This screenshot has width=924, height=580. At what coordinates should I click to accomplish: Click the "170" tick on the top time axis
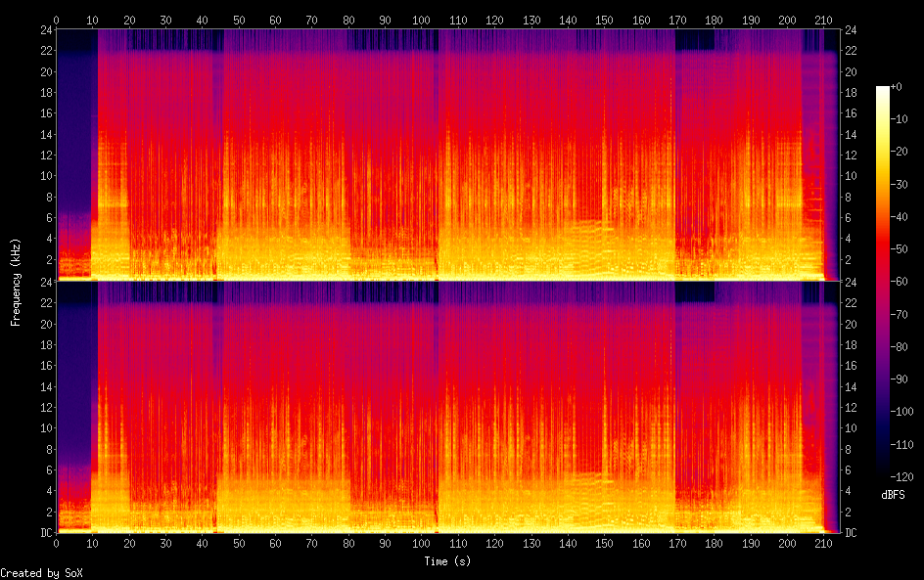(x=677, y=20)
